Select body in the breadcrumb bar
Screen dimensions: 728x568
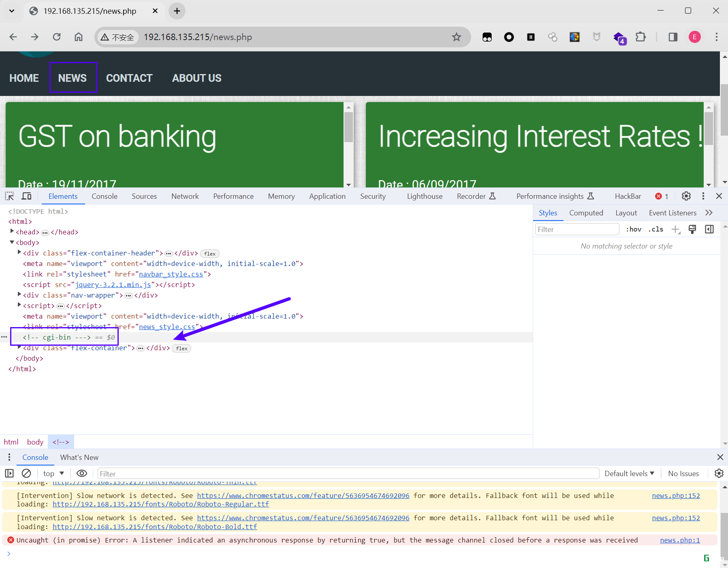[x=35, y=442]
